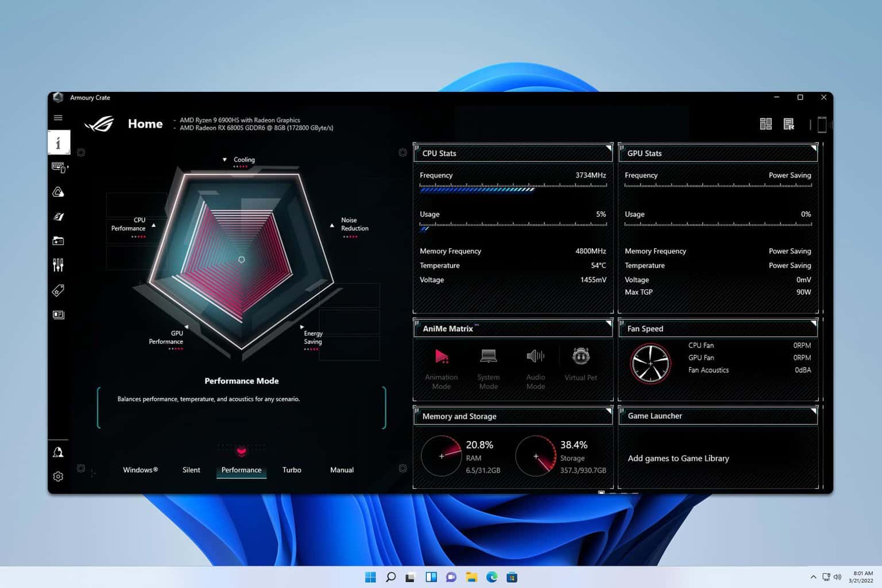Click the 54°C CPU temperature value
The width and height of the screenshot is (882, 588).
(x=598, y=265)
